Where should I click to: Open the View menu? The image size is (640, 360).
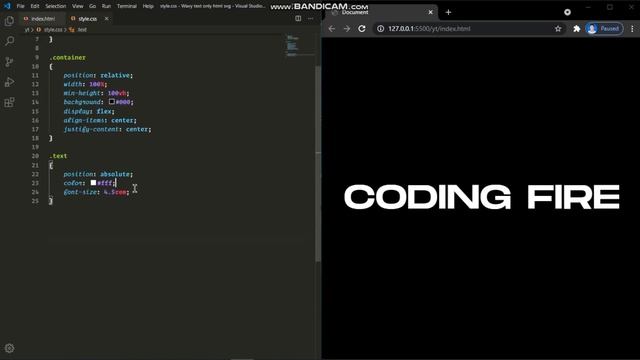click(x=78, y=6)
